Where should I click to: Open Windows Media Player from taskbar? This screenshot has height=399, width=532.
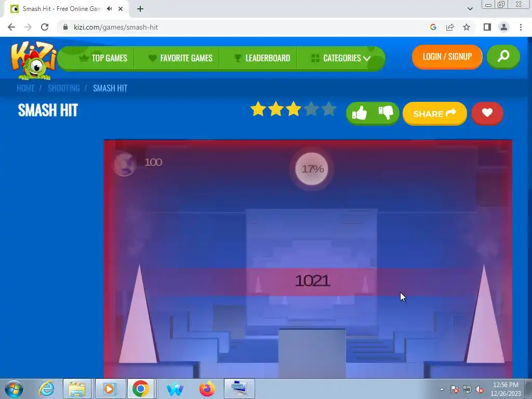110,389
